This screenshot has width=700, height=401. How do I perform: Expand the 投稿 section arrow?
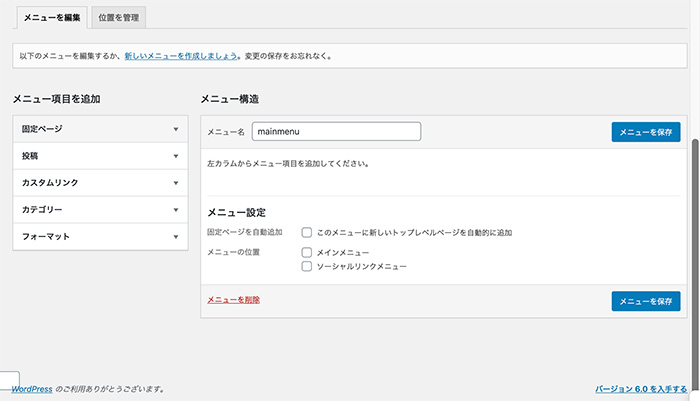pos(176,156)
